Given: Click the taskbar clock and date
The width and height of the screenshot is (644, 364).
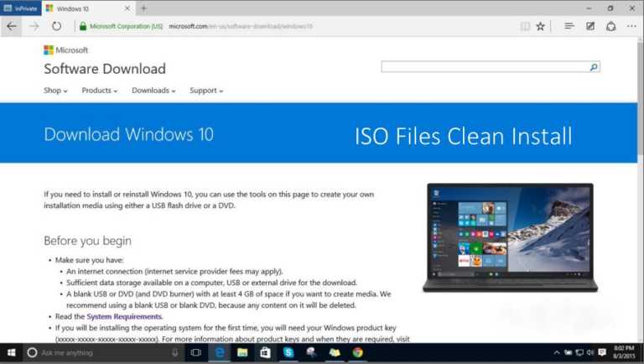Looking at the screenshot, I should coord(624,352).
